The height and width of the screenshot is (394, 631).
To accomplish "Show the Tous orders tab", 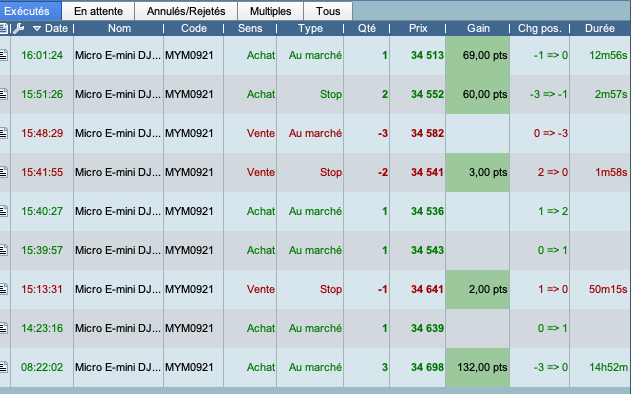I will coord(328,11).
